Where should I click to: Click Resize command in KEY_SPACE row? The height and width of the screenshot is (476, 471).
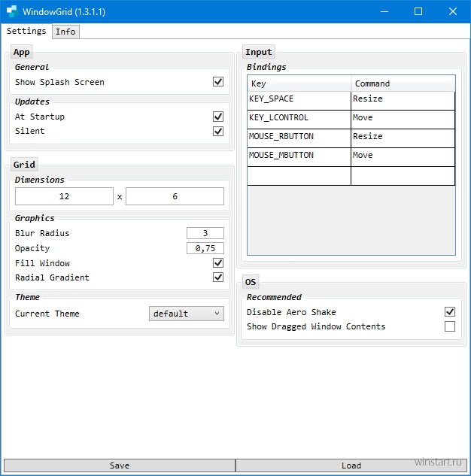tap(403, 101)
